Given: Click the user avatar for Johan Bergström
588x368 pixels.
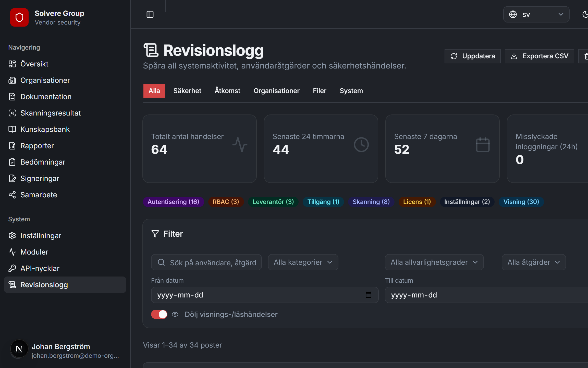Looking at the screenshot, I should (x=19, y=349).
